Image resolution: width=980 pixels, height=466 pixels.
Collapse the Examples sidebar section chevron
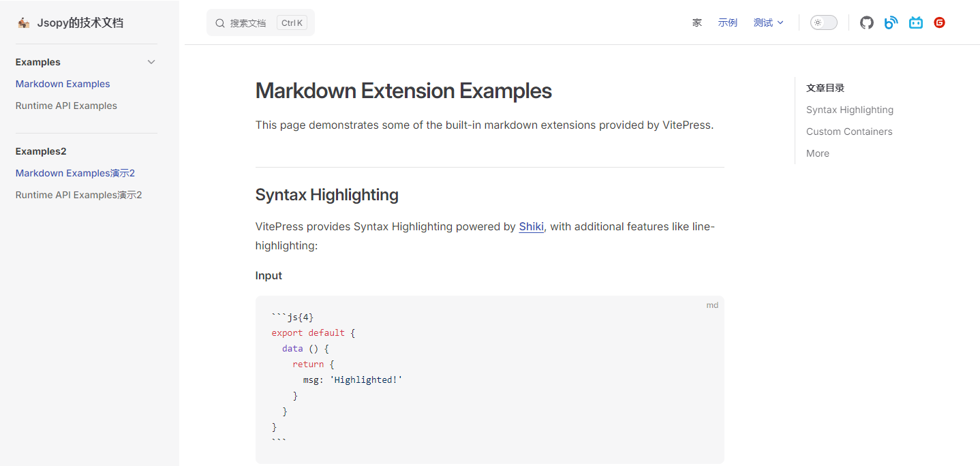(x=151, y=62)
